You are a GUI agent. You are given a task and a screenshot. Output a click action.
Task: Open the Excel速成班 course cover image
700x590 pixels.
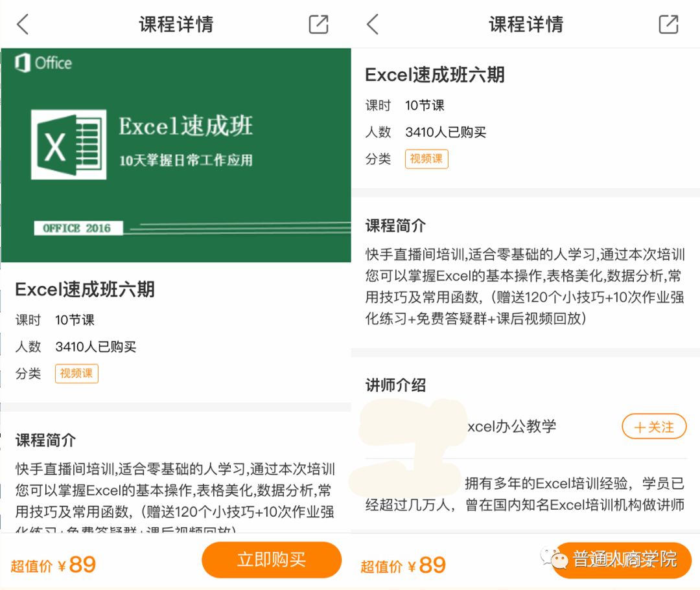coord(176,155)
